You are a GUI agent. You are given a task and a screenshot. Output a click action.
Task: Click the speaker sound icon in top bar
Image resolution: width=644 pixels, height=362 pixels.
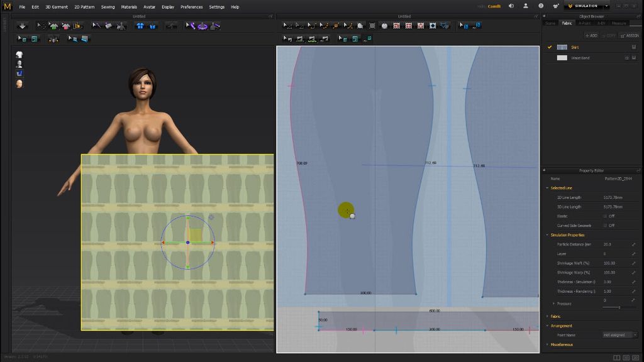(511, 6)
